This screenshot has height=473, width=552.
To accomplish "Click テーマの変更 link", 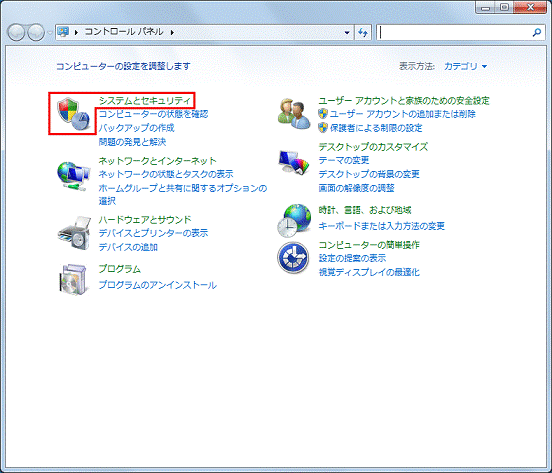I will pyautogui.click(x=344, y=160).
